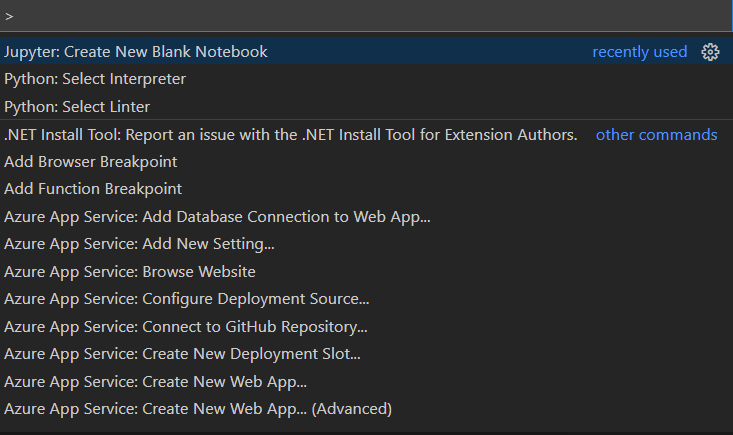
Task: Click the > prefix in the input box
Action: tap(9, 17)
